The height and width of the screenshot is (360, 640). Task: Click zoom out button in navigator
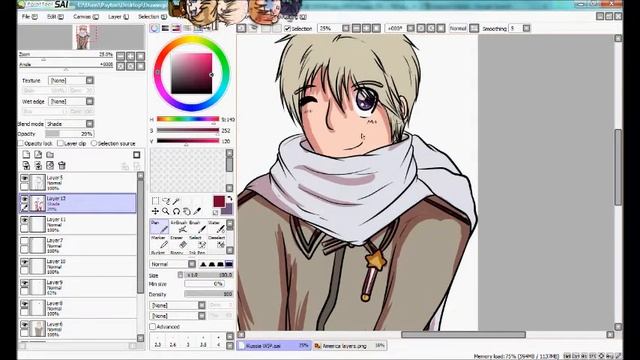(121, 56)
